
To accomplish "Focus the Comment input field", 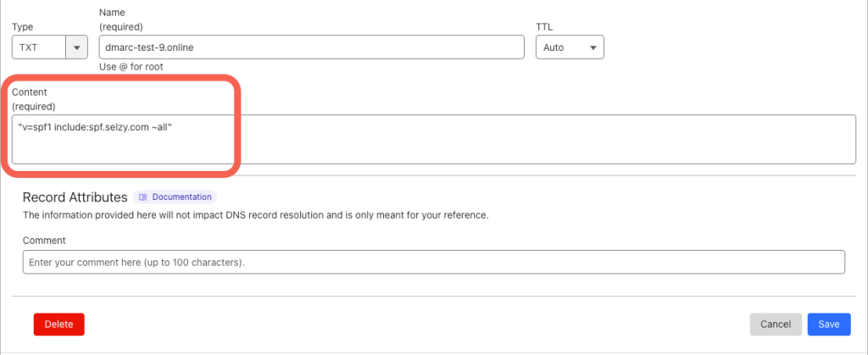I will coord(433,263).
